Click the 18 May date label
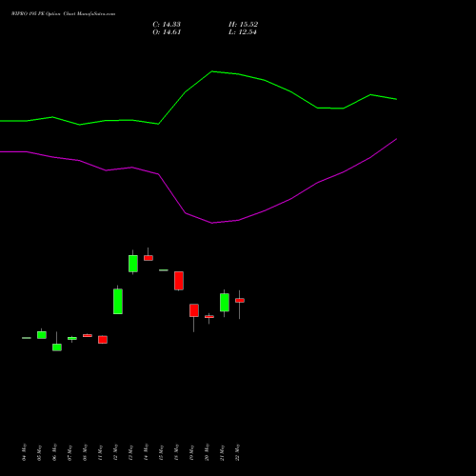The width and height of the screenshot is (476, 476). coord(177,452)
